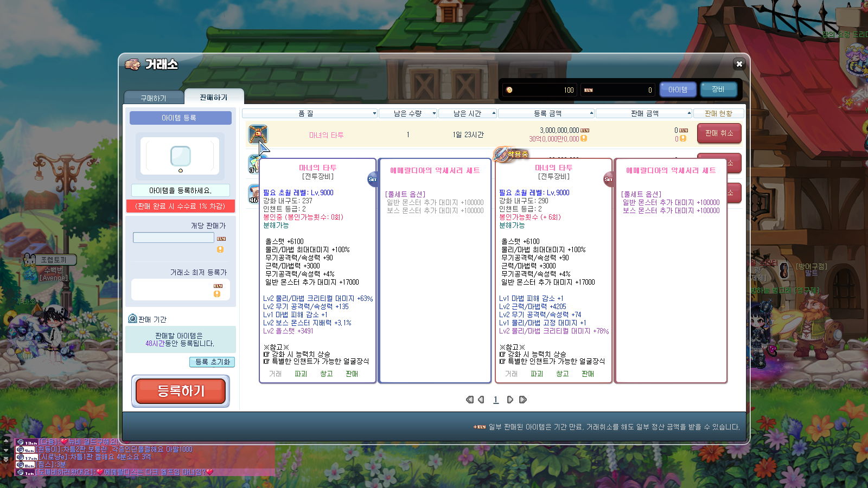This screenshot has width=868, height=488.
Task: Click the 판매 현황 column button
Action: (718, 113)
